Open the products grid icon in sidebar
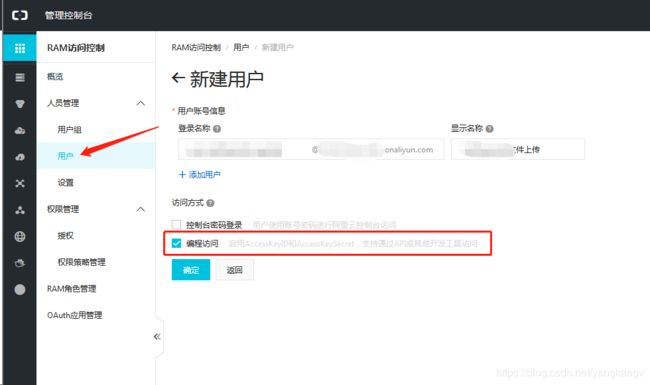 19,48
